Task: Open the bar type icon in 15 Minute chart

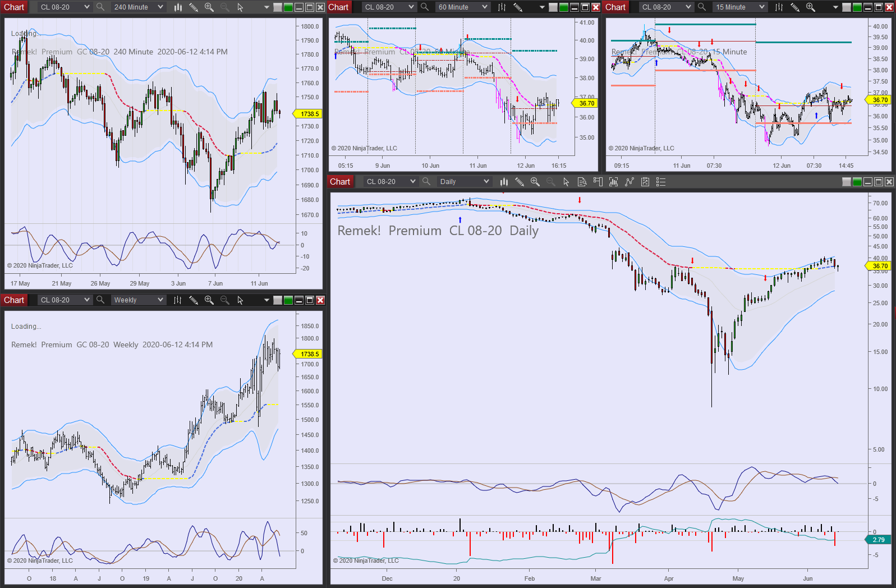Action: pyautogui.click(x=779, y=7)
